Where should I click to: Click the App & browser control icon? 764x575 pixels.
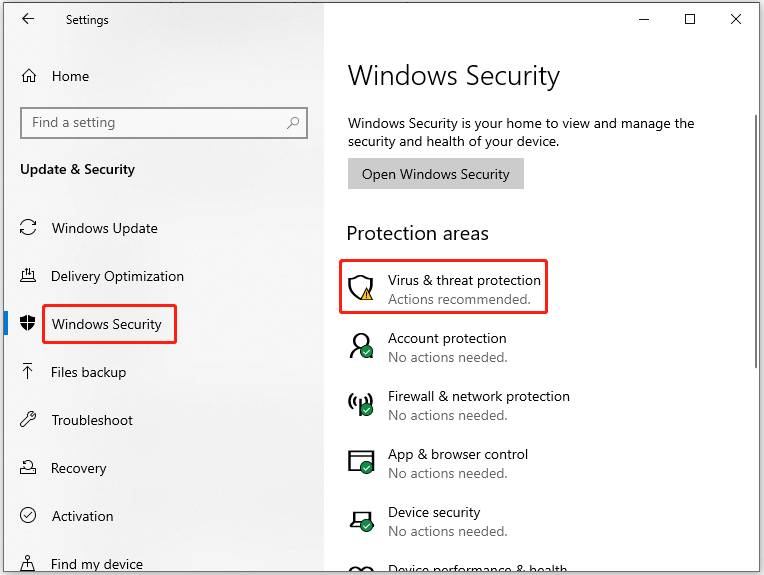pyautogui.click(x=360, y=462)
